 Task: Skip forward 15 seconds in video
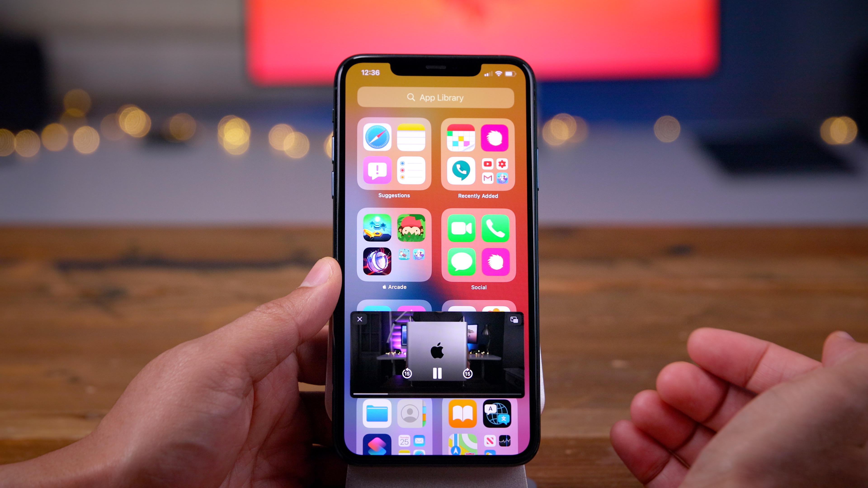coord(468,372)
